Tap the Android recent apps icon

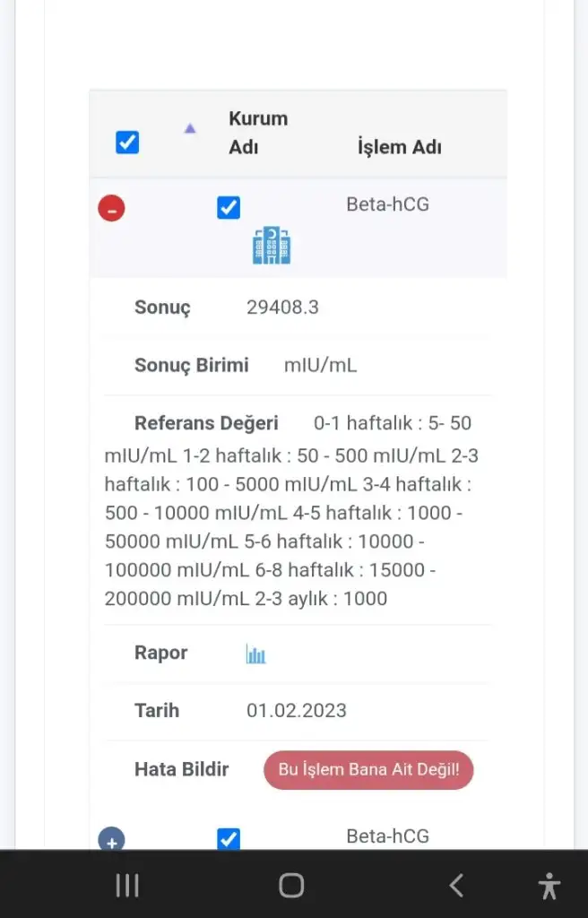point(127,885)
